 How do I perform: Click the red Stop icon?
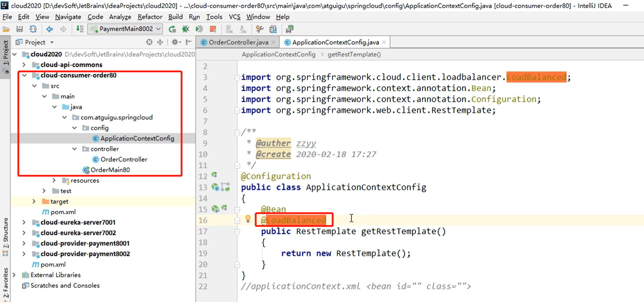pyautogui.click(x=213, y=29)
